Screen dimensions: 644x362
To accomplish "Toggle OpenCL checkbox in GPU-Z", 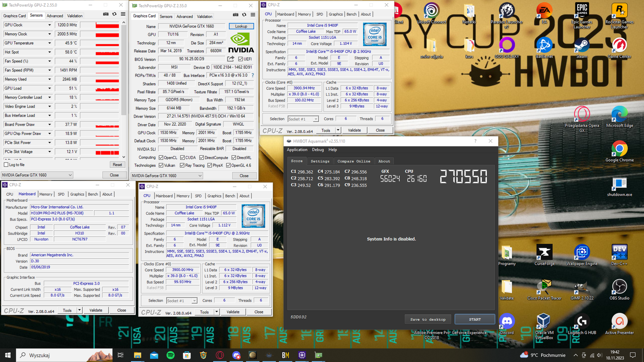I will pyautogui.click(x=161, y=158).
